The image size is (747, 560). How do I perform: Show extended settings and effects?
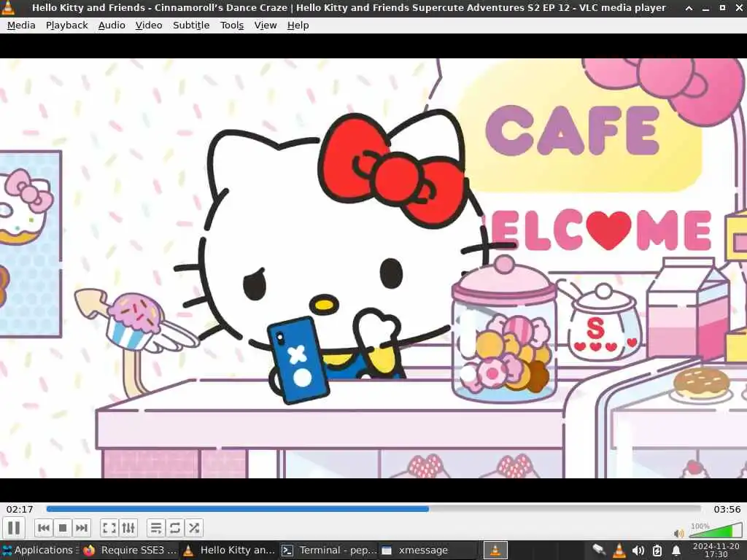(x=128, y=528)
